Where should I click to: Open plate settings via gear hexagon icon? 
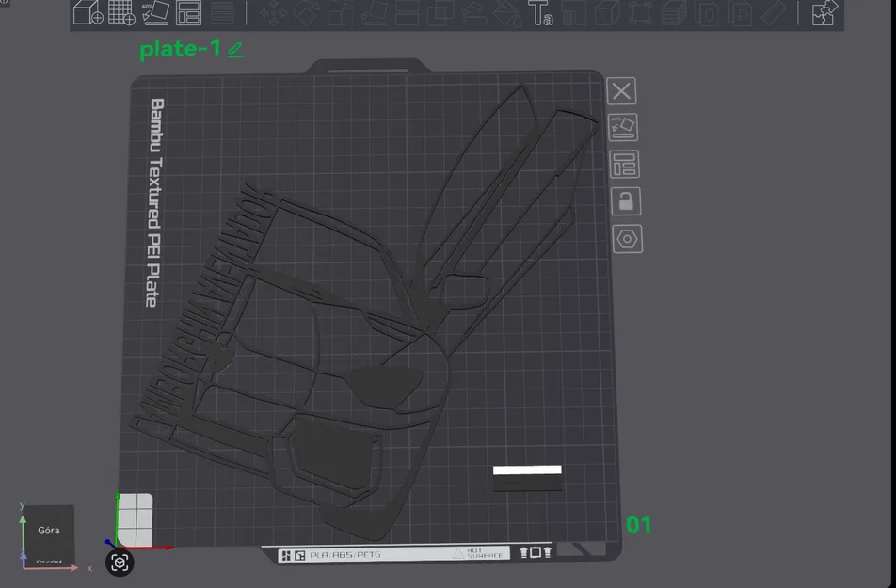tap(626, 239)
